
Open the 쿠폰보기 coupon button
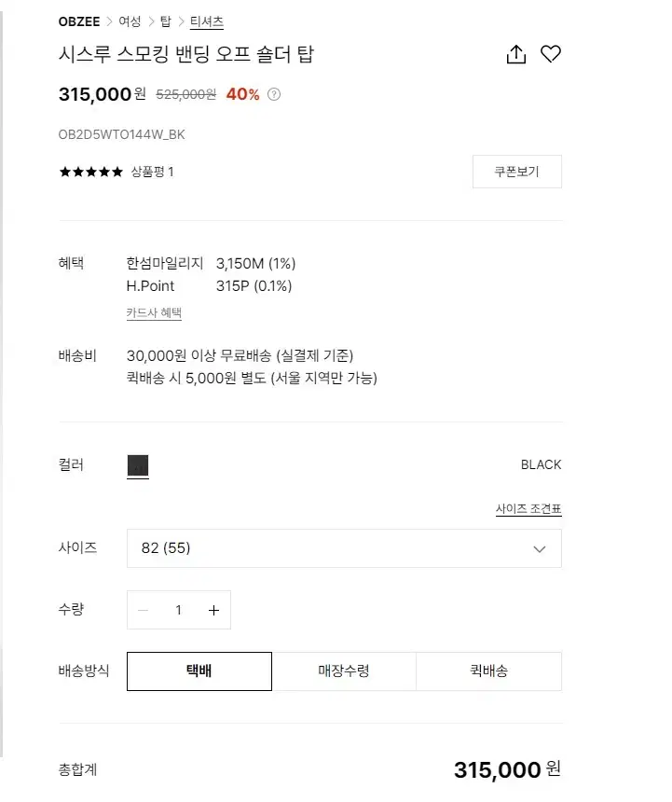coord(516,172)
